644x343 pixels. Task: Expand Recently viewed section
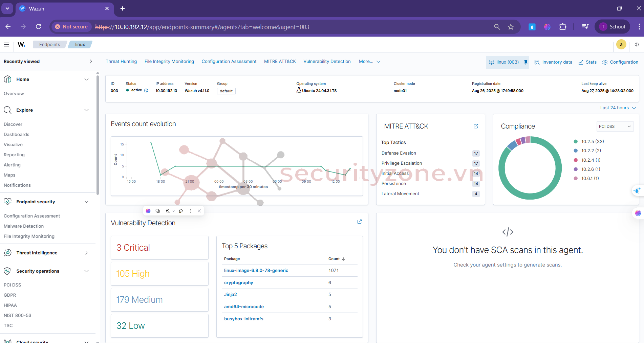91,61
